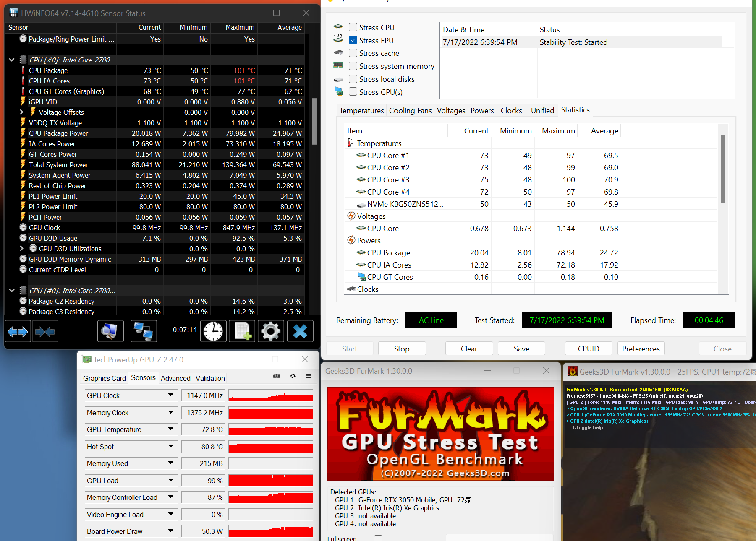Click CPU Package thermometer icon in HWiNFO
Screen dimensions: 756x541
23,70
